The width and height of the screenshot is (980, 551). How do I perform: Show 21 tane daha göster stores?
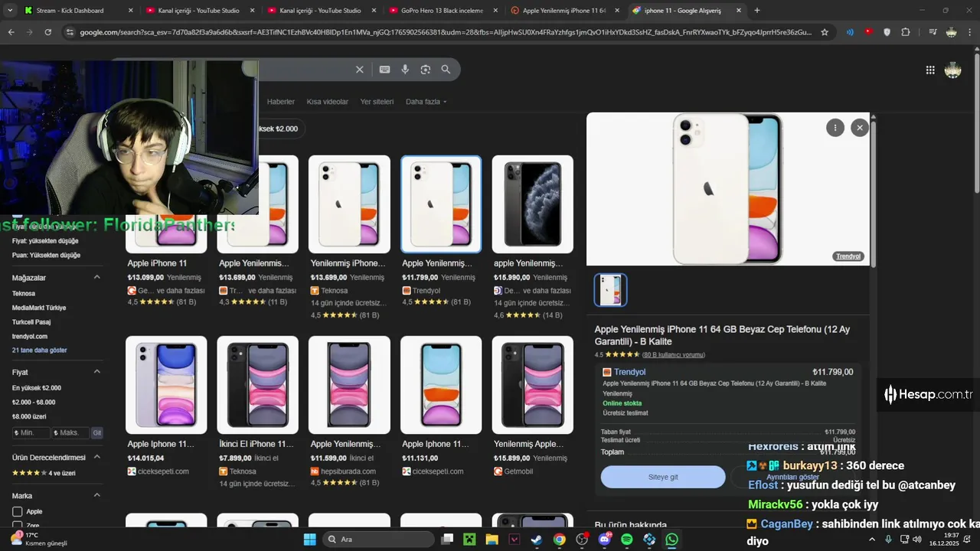[x=40, y=350]
